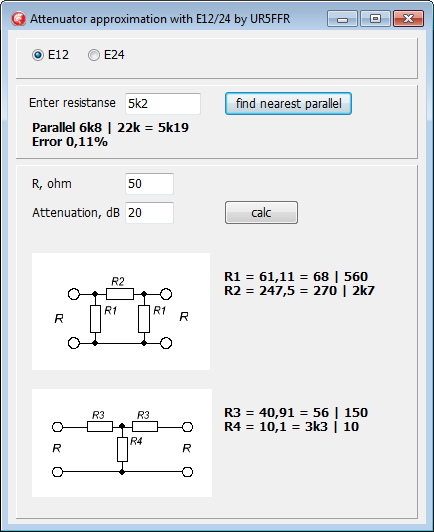Click the Parallel 6k8 | 22k result text
434x532 pixels.
click(110, 128)
